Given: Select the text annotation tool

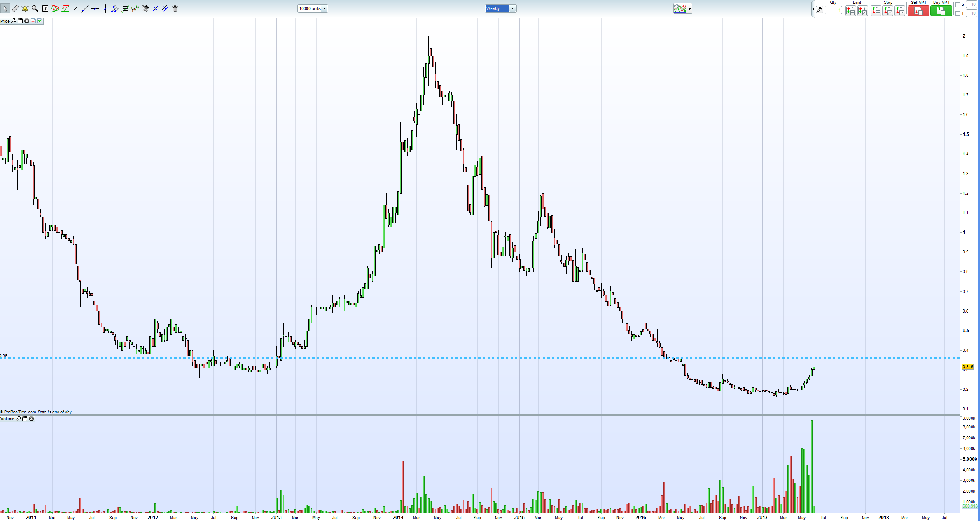Looking at the screenshot, I should (45, 8).
